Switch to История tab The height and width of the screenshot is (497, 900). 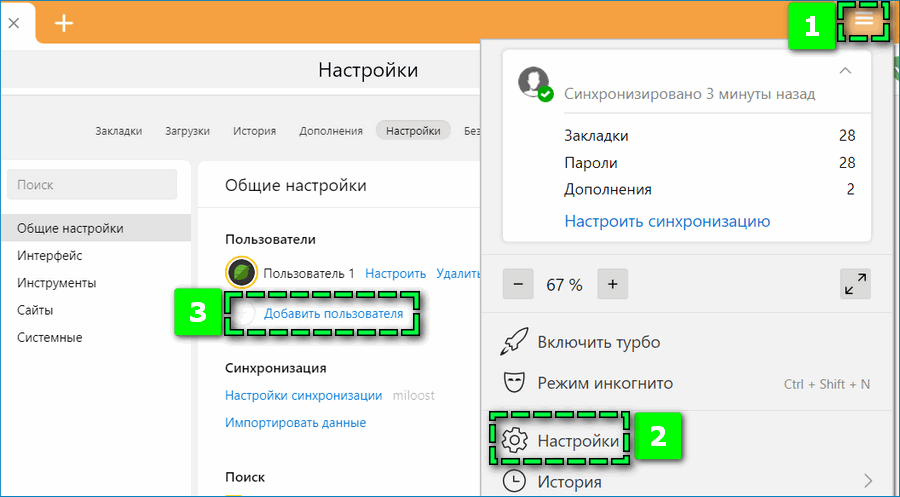point(254,131)
